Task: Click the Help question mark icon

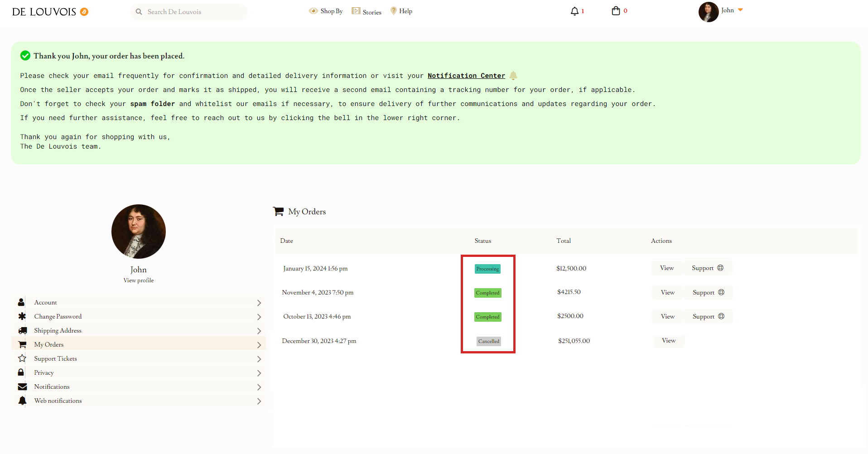Action: point(393,11)
